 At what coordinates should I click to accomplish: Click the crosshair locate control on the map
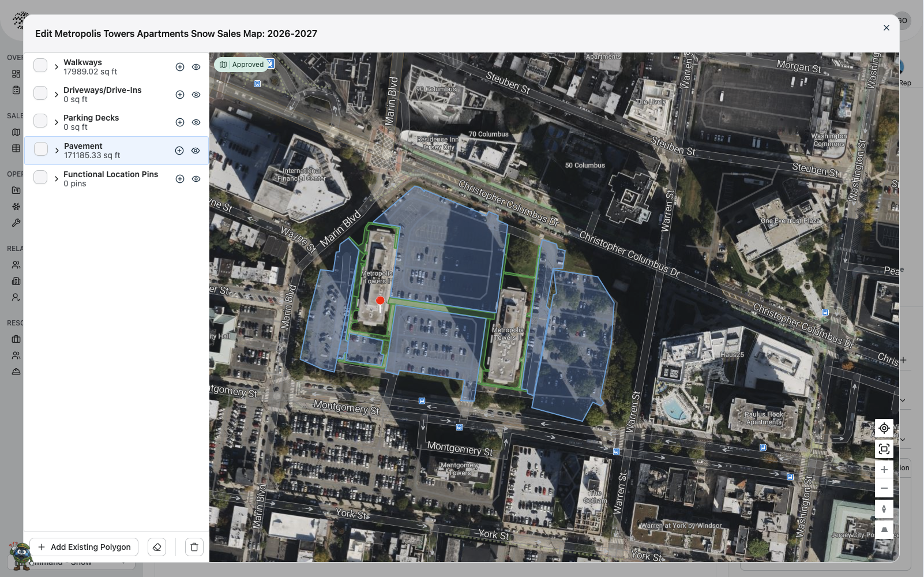884,428
